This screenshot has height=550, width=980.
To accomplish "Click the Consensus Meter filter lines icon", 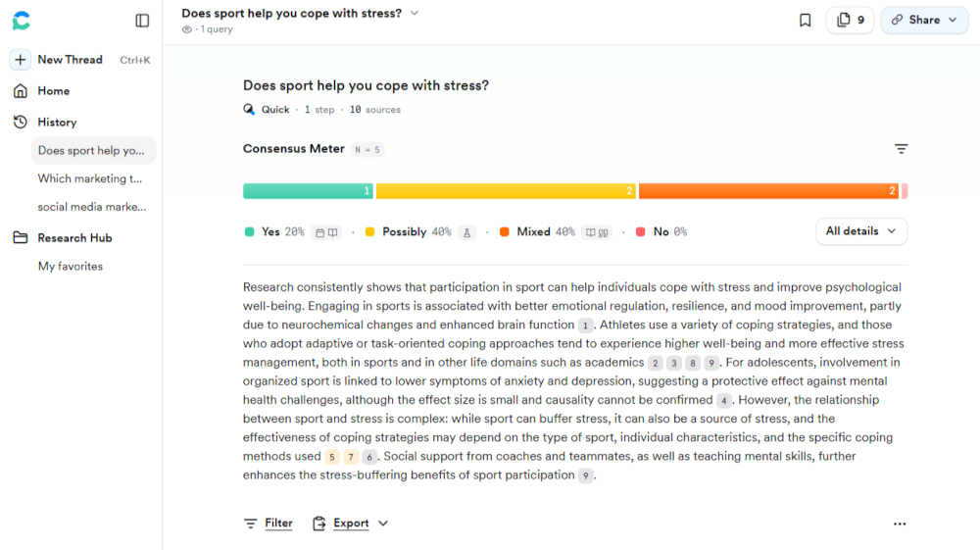I will pos(901,149).
